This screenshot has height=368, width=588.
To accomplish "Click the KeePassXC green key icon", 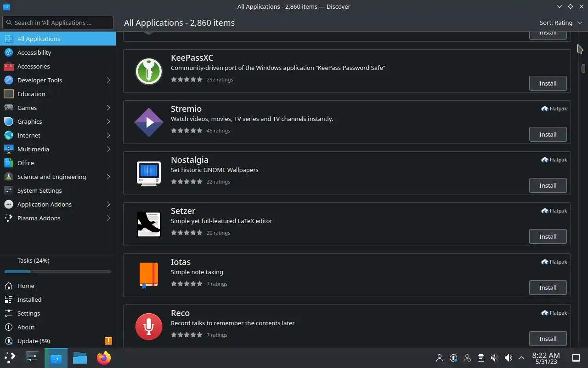I will point(149,71).
